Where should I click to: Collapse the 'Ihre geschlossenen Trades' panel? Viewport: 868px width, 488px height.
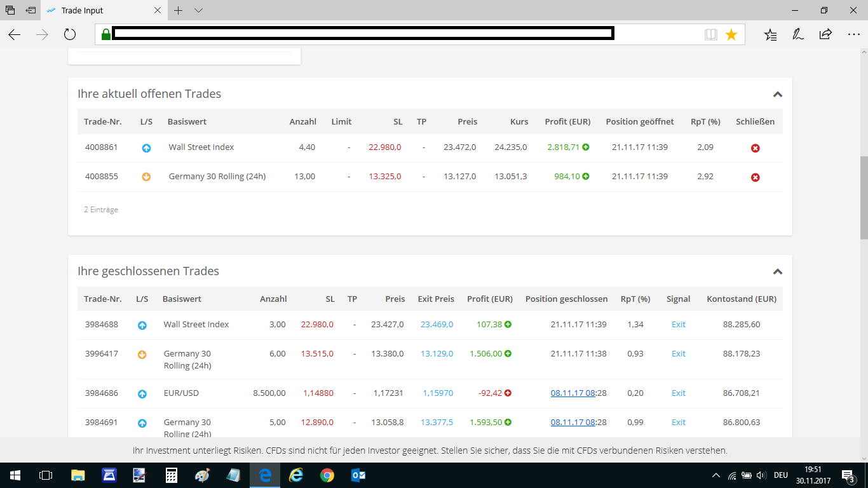(x=777, y=272)
